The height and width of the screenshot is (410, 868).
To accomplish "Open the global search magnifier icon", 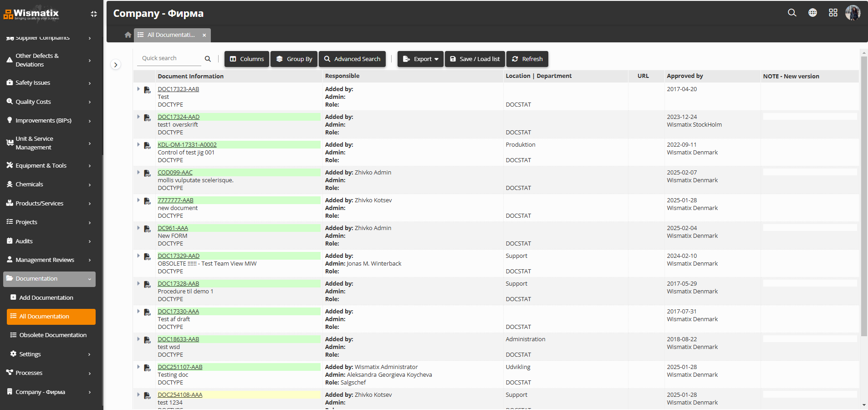I will [x=791, y=13].
